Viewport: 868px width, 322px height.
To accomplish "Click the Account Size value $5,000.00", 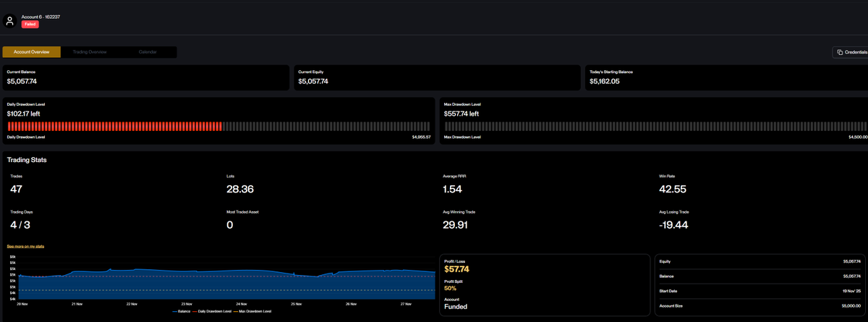I will [x=851, y=306].
